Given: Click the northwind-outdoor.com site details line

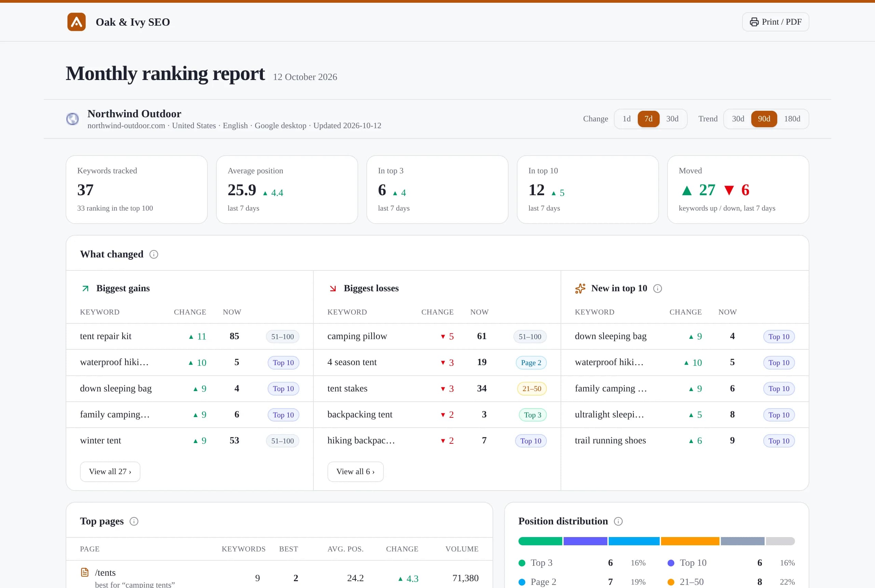Looking at the screenshot, I should point(234,125).
